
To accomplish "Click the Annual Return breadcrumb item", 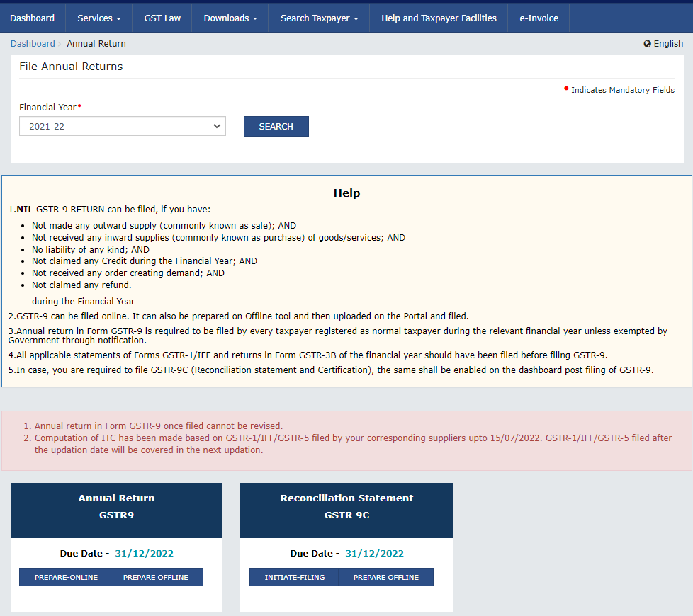I will 96,43.
